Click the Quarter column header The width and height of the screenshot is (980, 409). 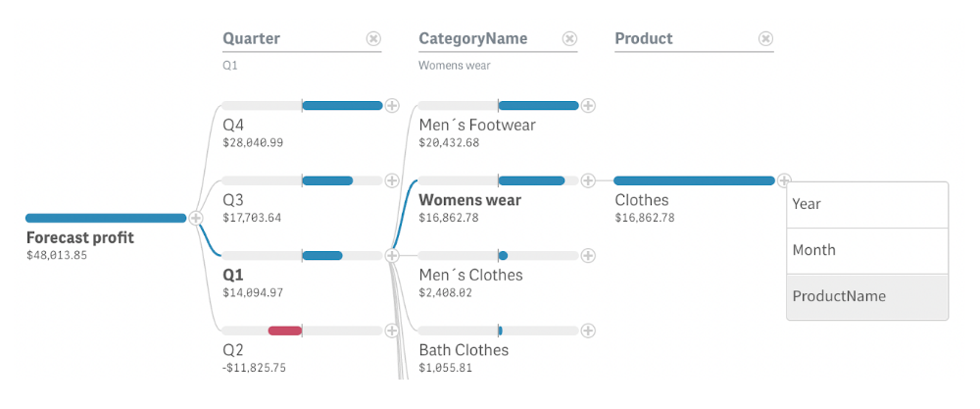(x=252, y=39)
